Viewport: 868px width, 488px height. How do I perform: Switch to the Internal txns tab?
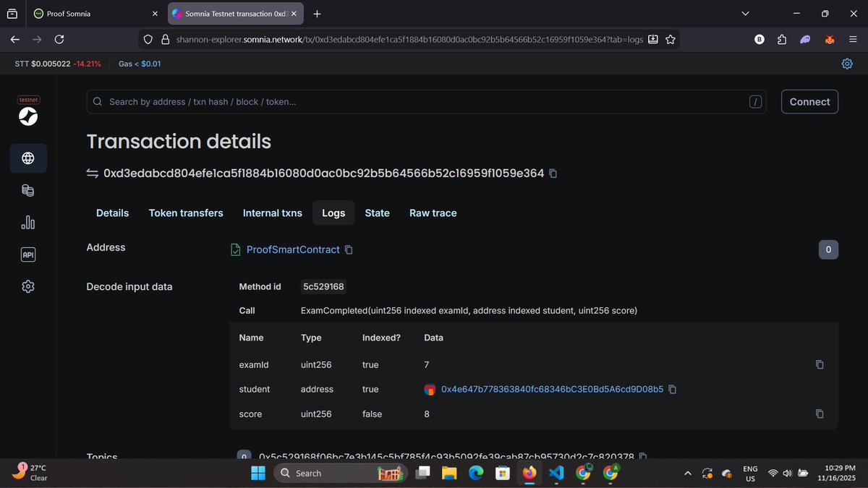(273, 213)
